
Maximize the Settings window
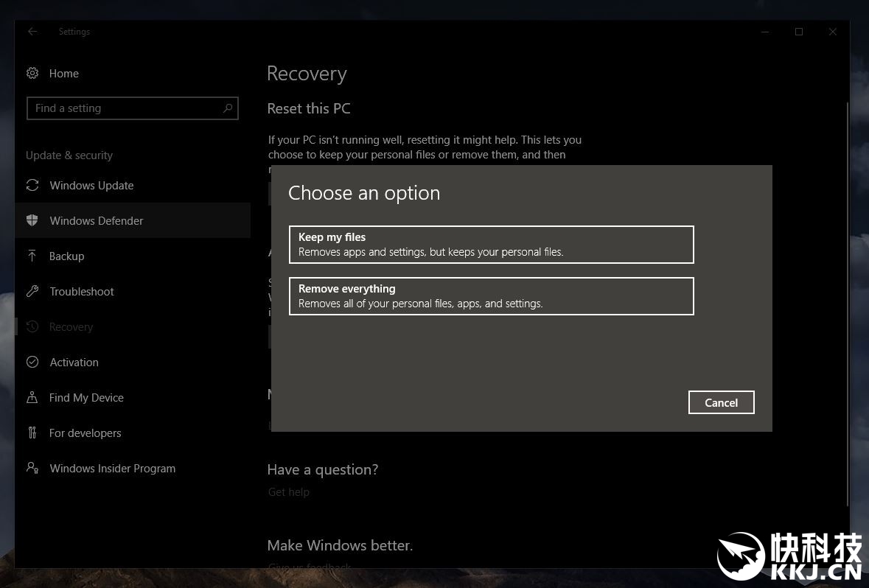point(799,32)
